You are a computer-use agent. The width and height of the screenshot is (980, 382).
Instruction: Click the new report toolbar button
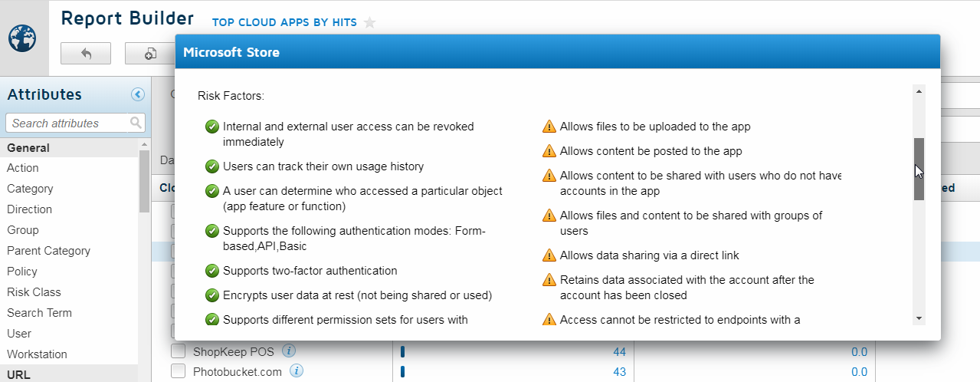coord(150,53)
